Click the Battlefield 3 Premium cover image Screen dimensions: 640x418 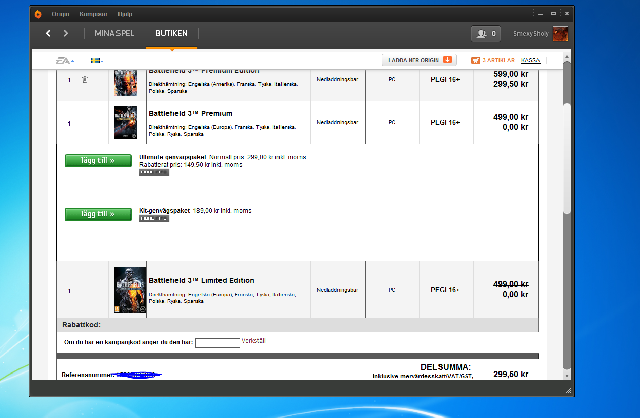pos(125,122)
